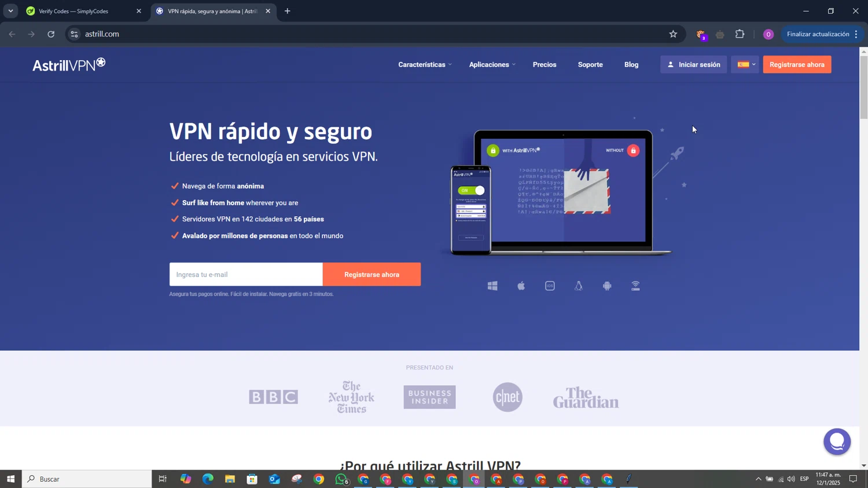Click the AstrillVPN logo
Image resolution: width=868 pixels, height=488 pixels.
click(x=69, y=64)
